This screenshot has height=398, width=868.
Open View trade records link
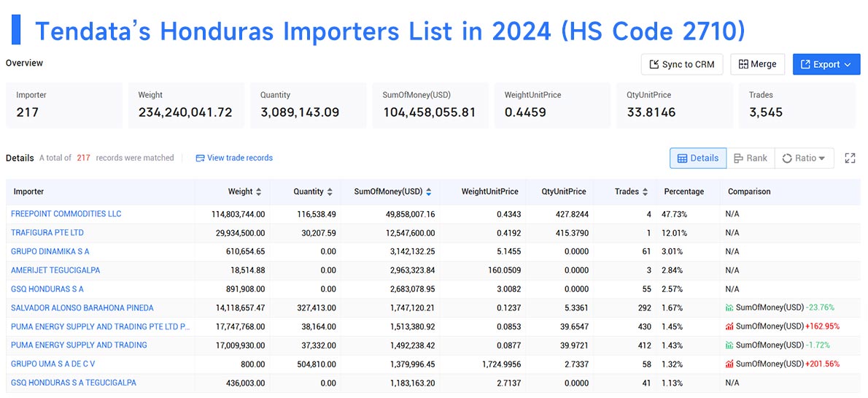point(234,158)
